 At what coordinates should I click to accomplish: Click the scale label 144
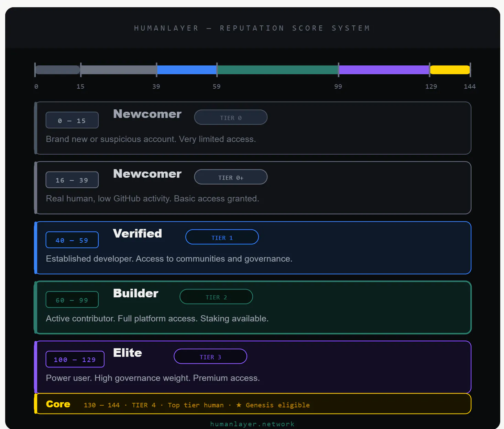coord(470,87)
